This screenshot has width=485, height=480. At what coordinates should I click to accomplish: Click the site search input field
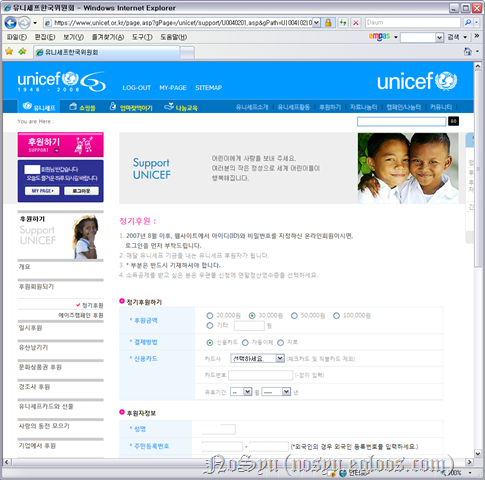(402, 121)
